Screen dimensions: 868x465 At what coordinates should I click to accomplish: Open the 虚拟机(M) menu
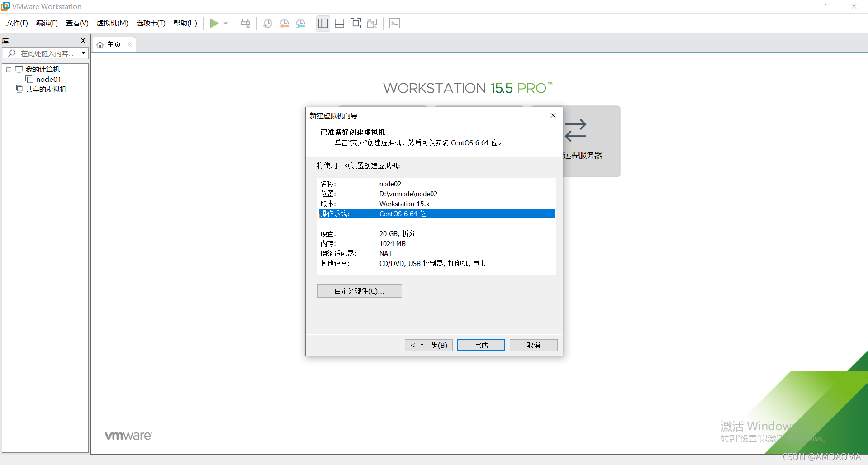tap(113, 23)
